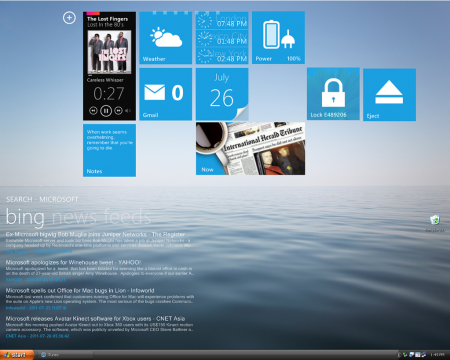This screenshot has height=360, width=450.
Task: Open Office for Mac bugs in Lion headline
Action: click(x=80, y=290)
